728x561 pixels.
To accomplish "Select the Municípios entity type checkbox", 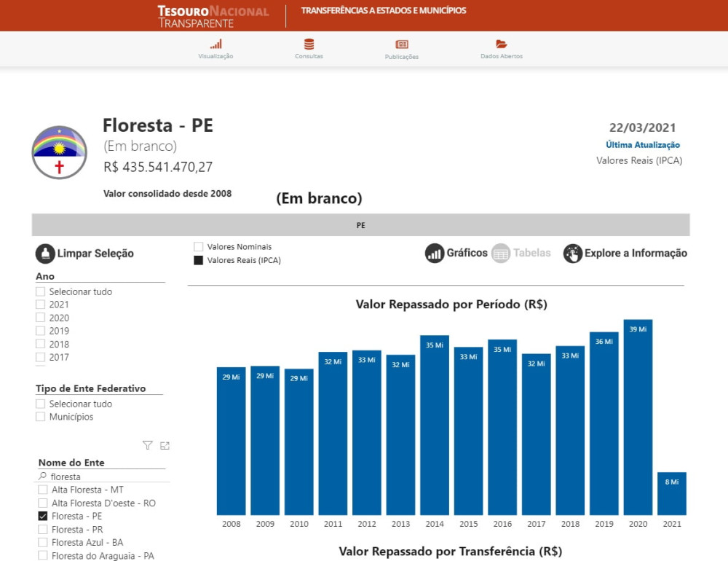I will pos(40,417).
